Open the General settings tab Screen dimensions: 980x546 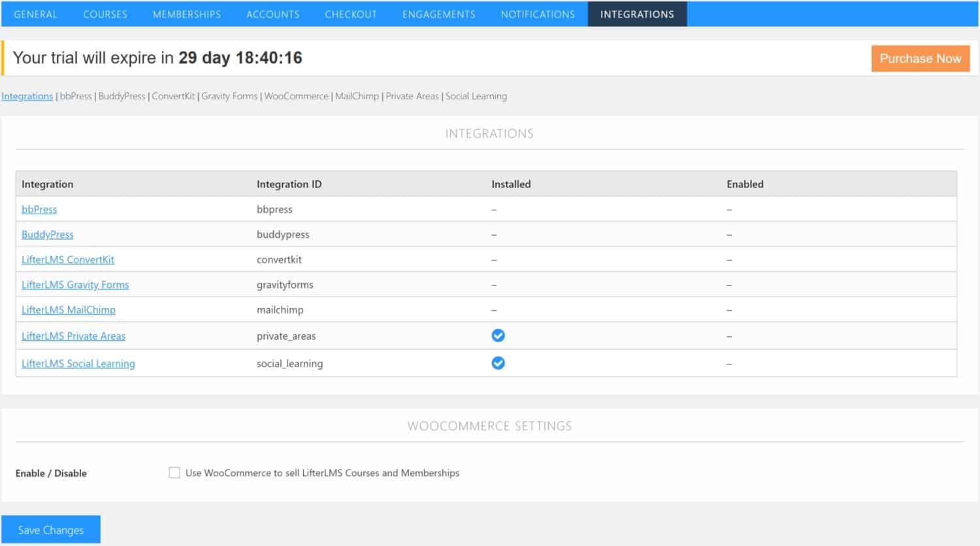tap(35, 14)
